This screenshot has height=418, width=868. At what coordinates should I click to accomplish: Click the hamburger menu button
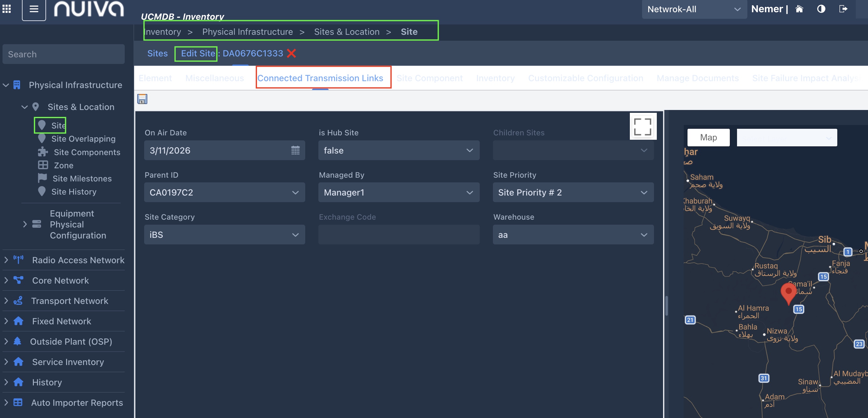(34, 9)
